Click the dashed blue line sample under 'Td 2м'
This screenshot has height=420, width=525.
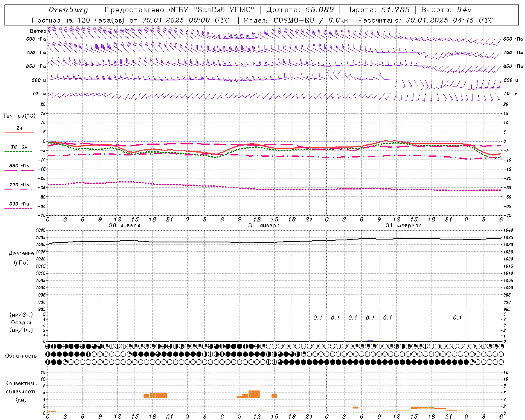18,152
